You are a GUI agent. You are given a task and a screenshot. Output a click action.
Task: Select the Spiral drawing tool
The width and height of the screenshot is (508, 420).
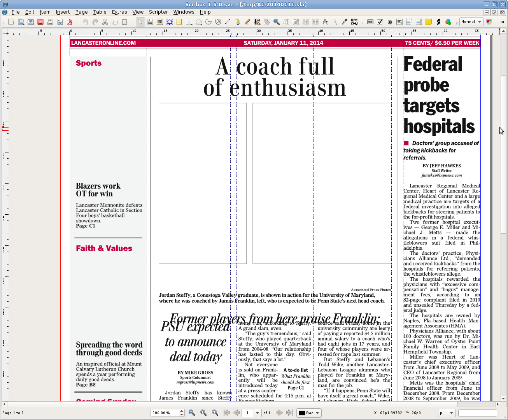[x=218, y=22]
